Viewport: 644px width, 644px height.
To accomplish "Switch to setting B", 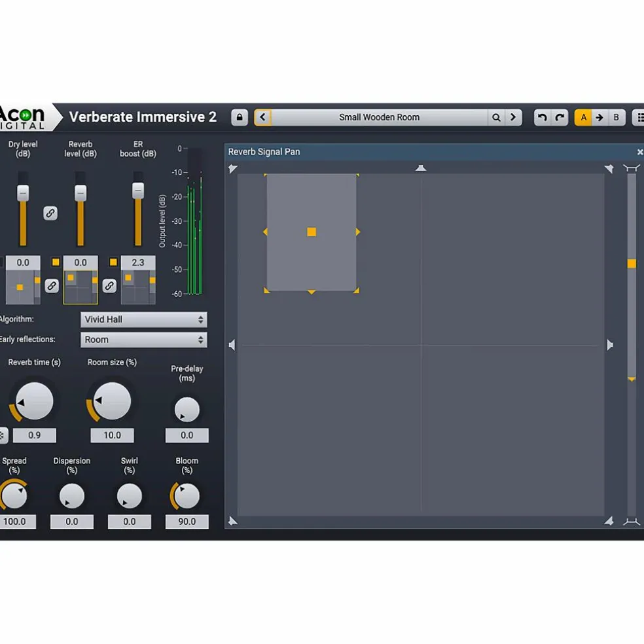I will [x=616, y=117].
